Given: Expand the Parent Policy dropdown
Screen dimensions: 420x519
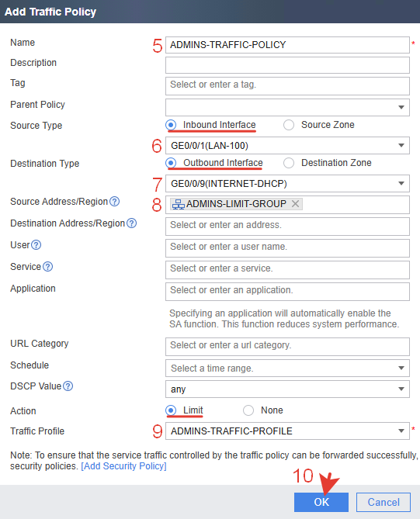Looking at the screenshot, I should [x=287, y=107].
